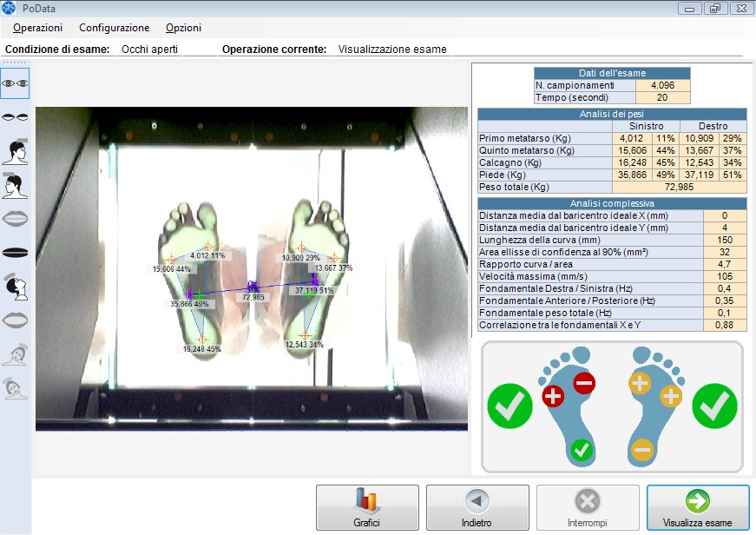Select the black closed mouth icon

click(x=16, y=253)
